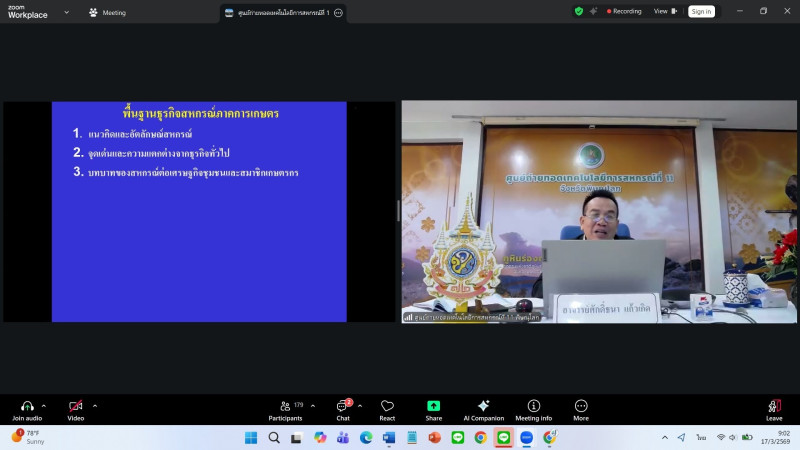Click the speaker's video tile

(599, 211)
